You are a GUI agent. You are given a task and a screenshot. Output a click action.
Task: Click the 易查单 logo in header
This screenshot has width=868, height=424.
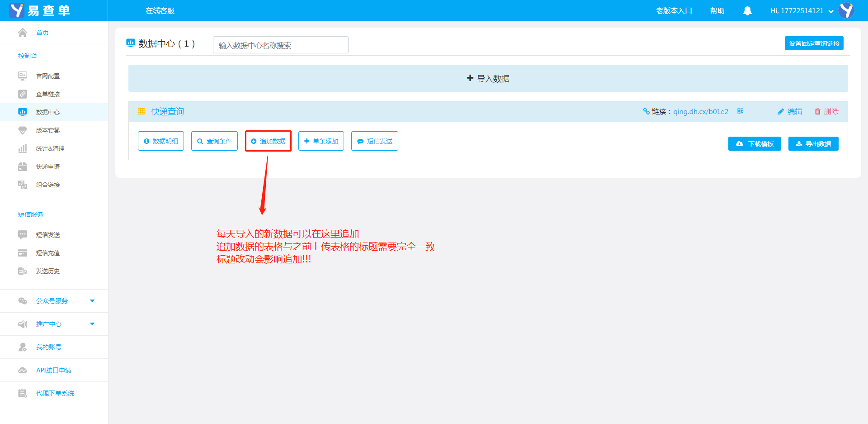tap(40, 10)
